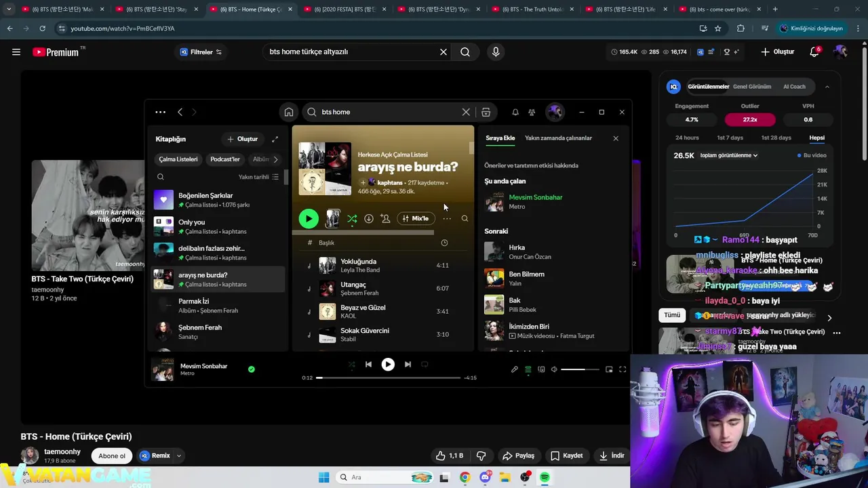Screen dimensions: 868x488
Task: Click the YouTube Oluştur button
Action: click(777, 52)
